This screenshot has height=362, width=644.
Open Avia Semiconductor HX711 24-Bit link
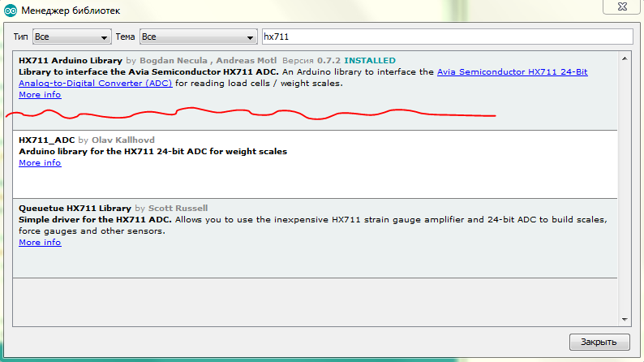tap(512, 72)
